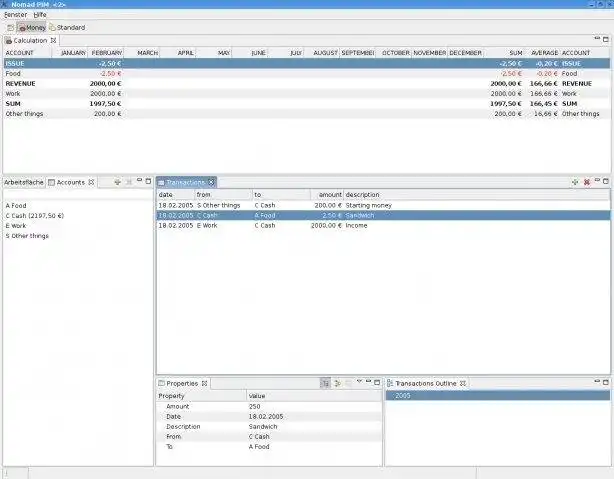This screenshot has height=479, width=614.
Task: Select the Arbeitsfläche tab
Action: coord(23,182)
